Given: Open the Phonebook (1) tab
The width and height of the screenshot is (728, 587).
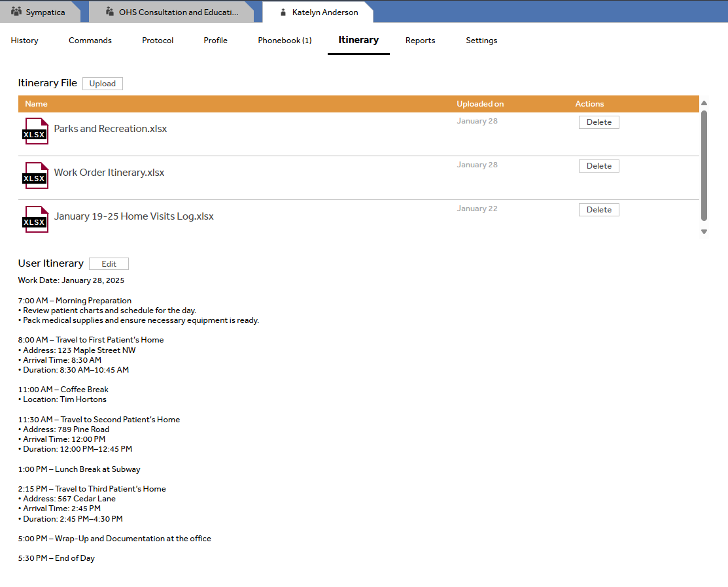Looking at the screenshot, I should [285, 41].
